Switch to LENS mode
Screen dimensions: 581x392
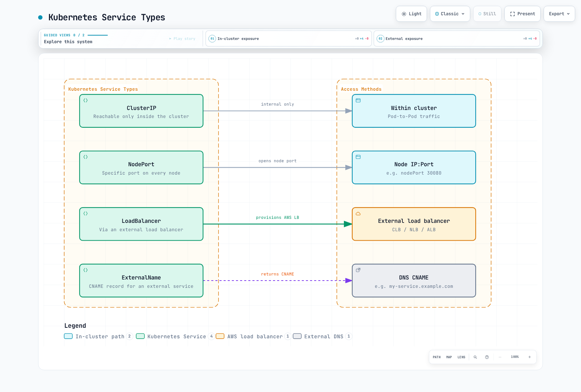coord(461,357)
